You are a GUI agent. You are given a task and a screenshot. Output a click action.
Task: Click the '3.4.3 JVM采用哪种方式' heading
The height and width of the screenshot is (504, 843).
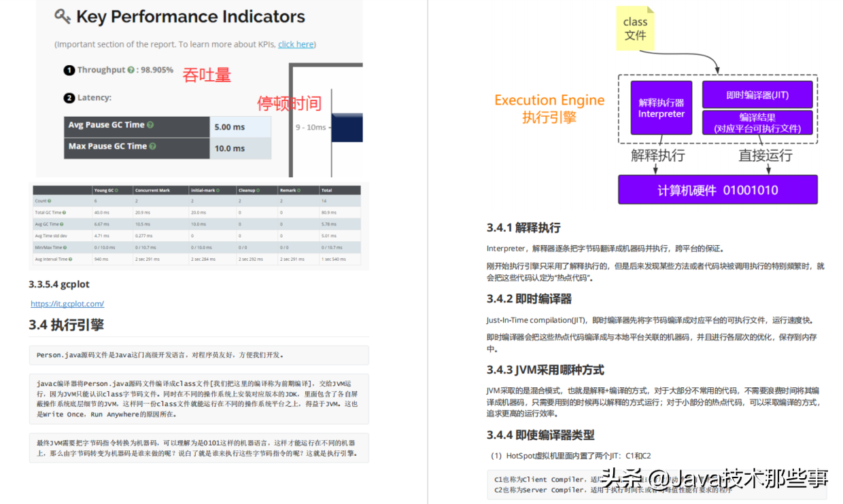[x=545, y=370]
